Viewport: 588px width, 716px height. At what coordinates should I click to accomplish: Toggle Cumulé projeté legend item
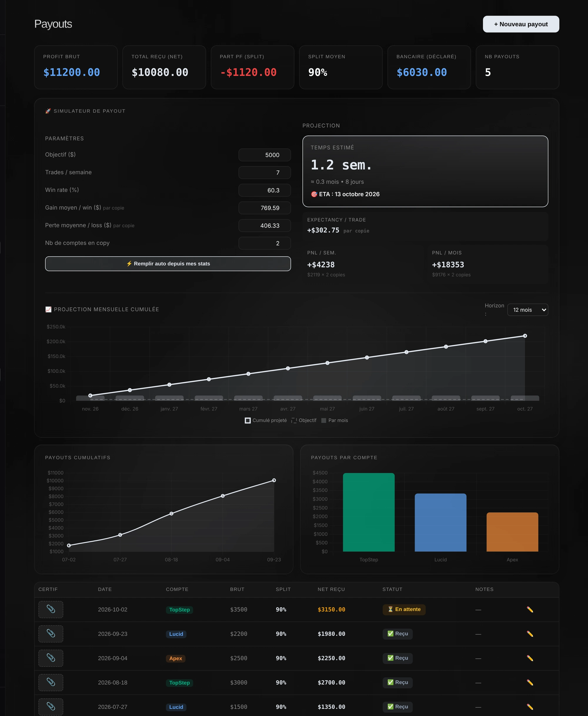pyautogui.click(x=266, y=420)
